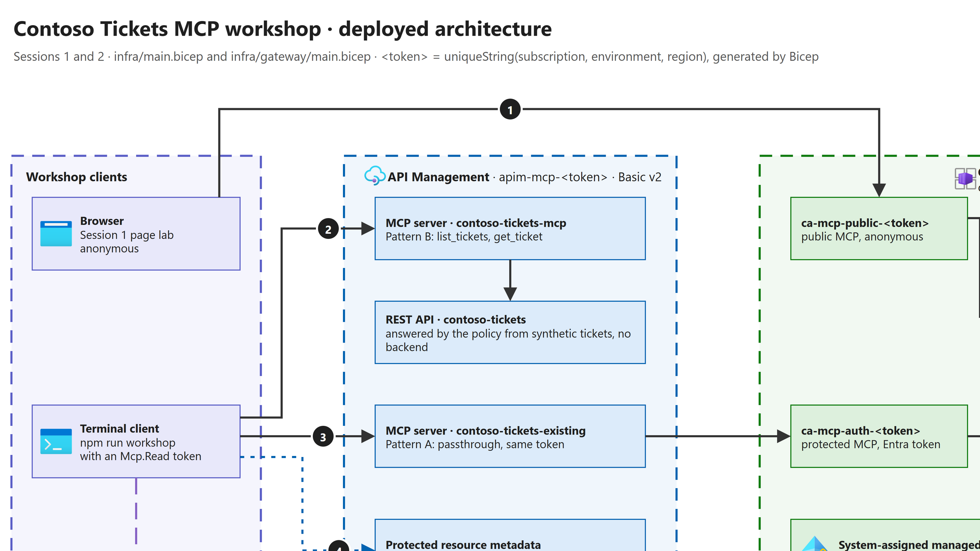Click the Browser window icon
Screen dimensions: 980x551
pos(56,234)
